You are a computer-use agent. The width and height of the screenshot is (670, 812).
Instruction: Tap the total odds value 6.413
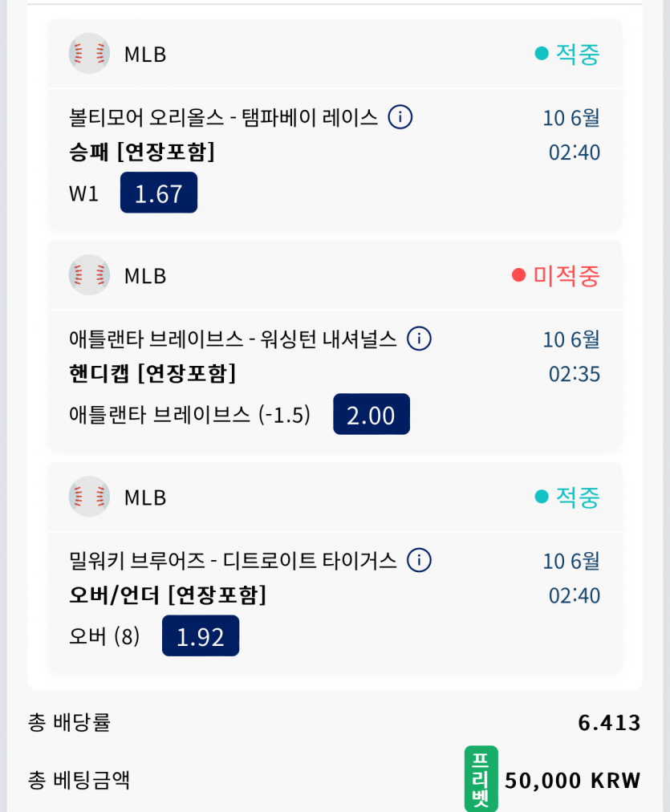(610, 723)
